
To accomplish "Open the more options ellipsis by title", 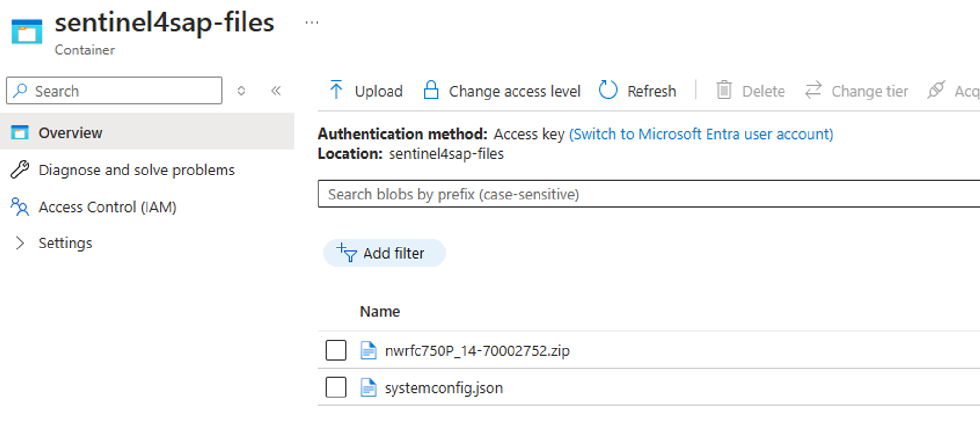I will 312,23.
